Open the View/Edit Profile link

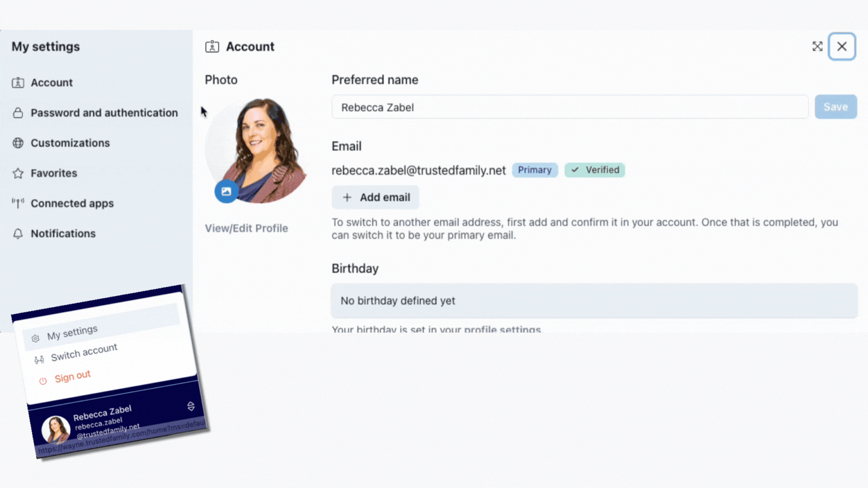[x=246, y=228]
